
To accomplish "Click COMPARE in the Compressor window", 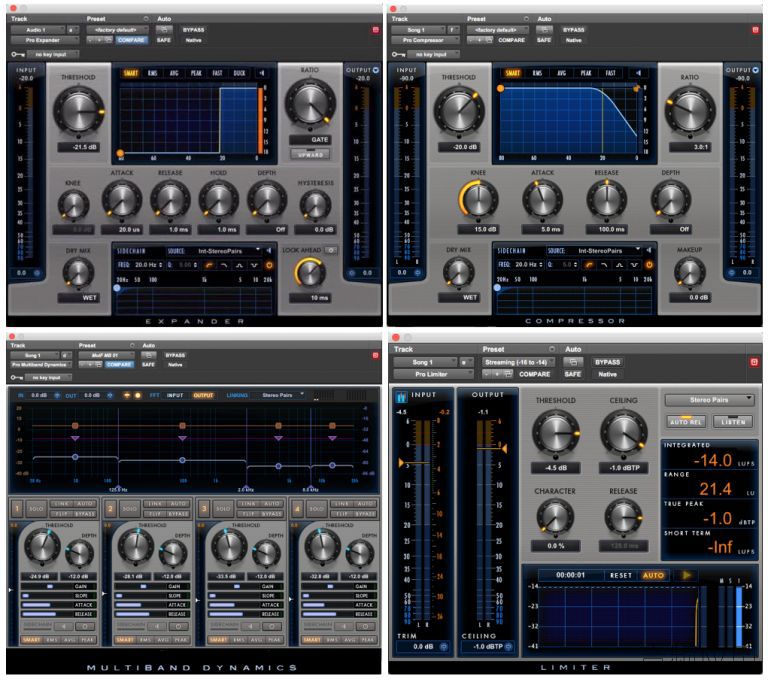I will [x=511, y=40].
